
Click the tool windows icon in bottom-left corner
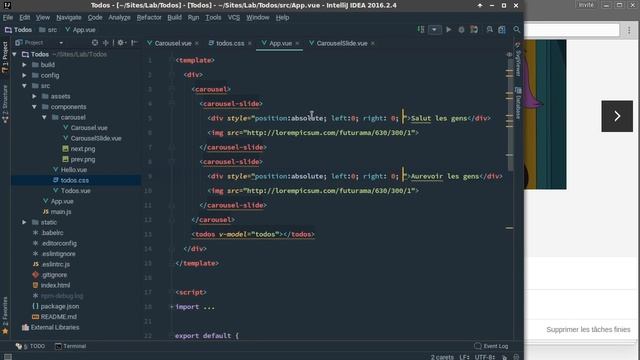[7, 357]
